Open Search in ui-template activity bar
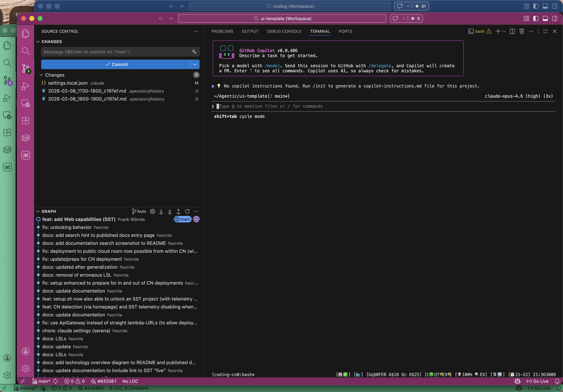Screen dimensions: 563x392 pyautogui.click(x=25, y=51)
